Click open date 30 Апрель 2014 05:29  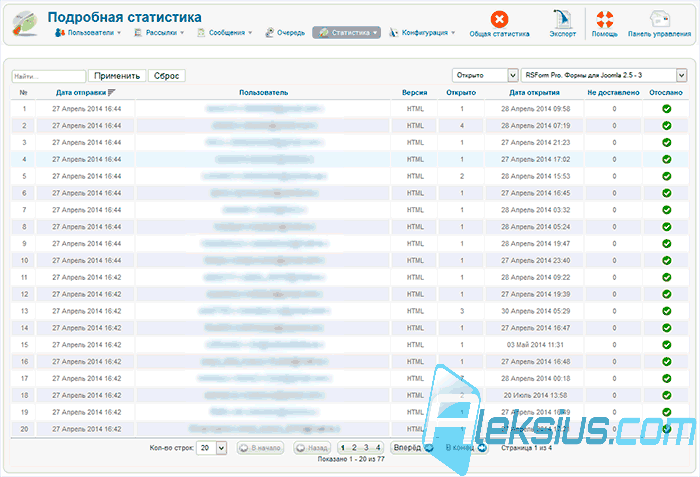click(535, 311)
